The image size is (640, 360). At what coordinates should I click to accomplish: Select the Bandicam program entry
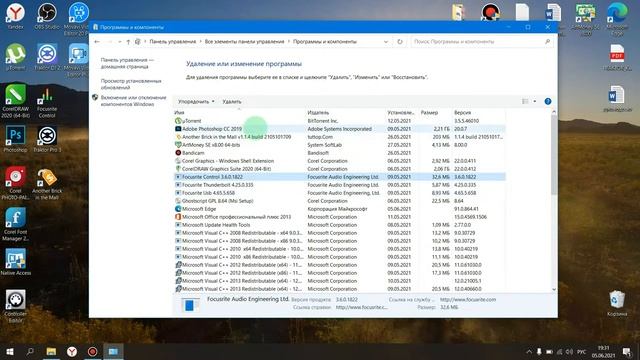339,153
